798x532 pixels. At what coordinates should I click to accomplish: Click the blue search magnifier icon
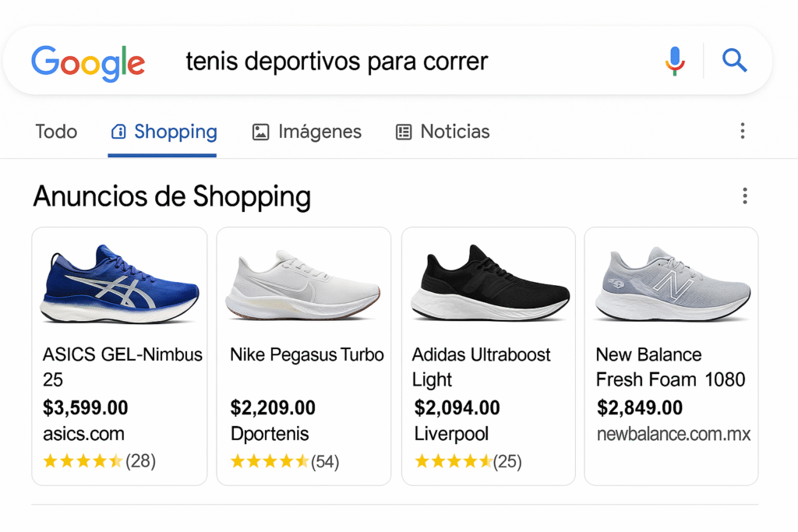[x=734, y=61]
